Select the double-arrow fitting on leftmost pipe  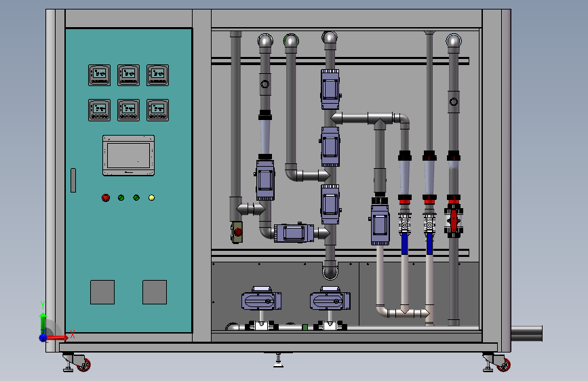(x=251, y=209)
